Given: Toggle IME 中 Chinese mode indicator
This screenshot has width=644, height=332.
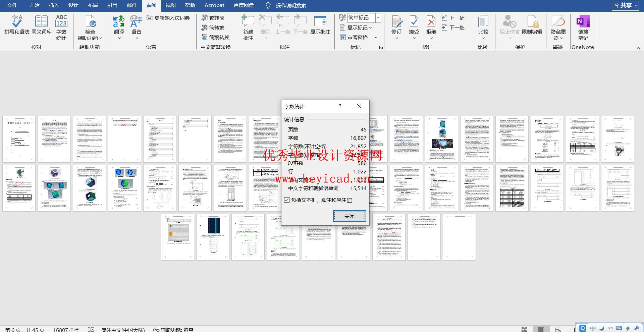Looking at the screenshot, I should click(x=593, y=328).
